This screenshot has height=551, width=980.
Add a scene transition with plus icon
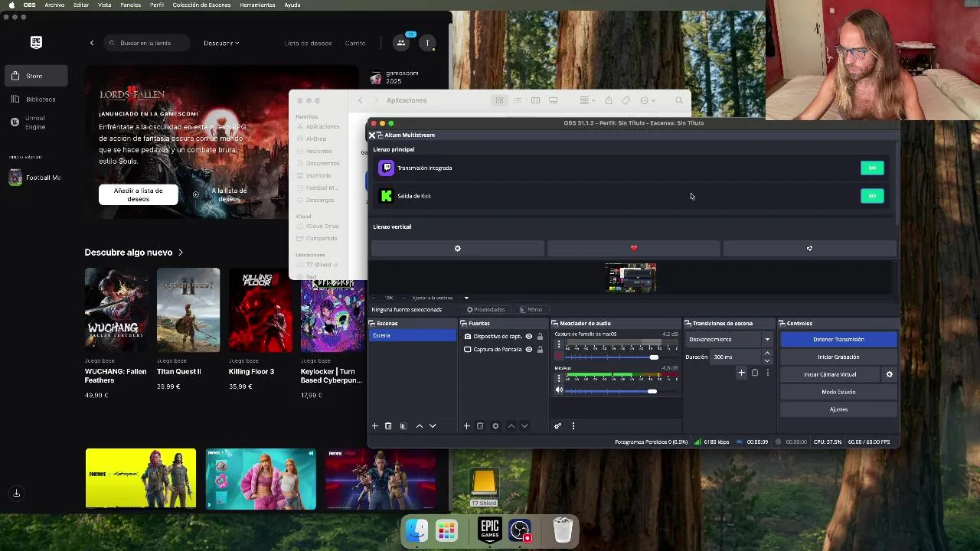[x=741, y=373]
